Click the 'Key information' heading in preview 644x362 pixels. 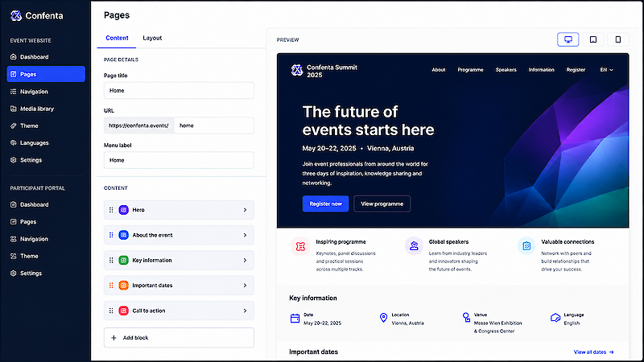tap(313, 298)
